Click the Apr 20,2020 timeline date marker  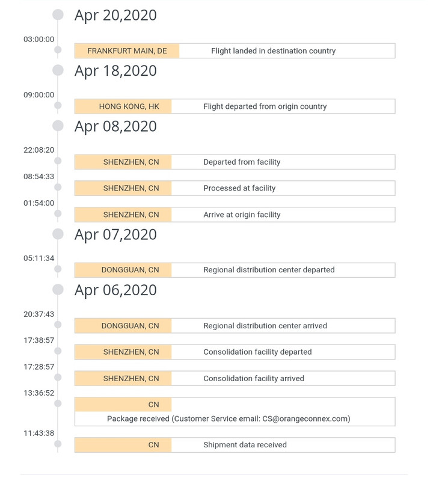pyautogui.click(x=58, y=14)
